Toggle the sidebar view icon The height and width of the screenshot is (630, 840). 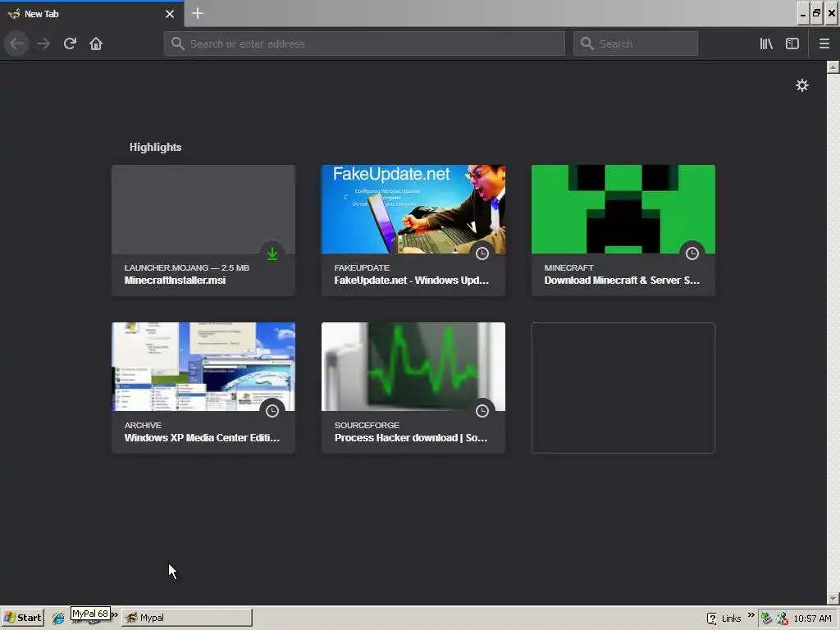(792, 43)
